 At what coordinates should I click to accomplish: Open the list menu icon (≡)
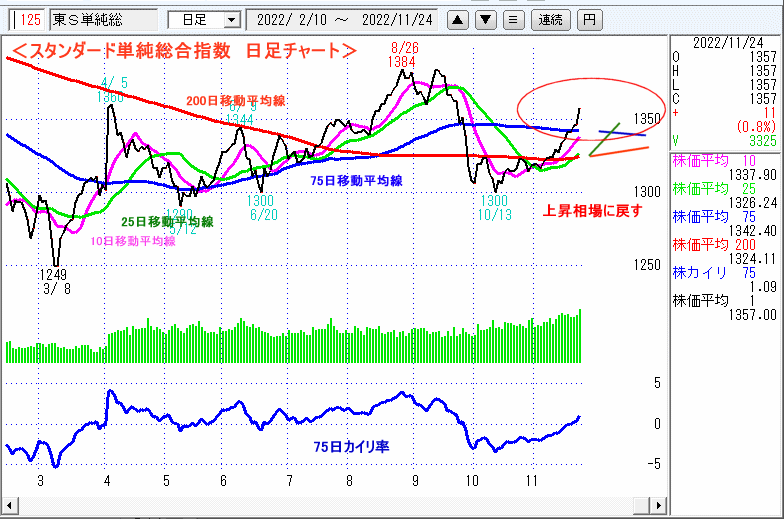pyautogui.click(x=512, y=19)
